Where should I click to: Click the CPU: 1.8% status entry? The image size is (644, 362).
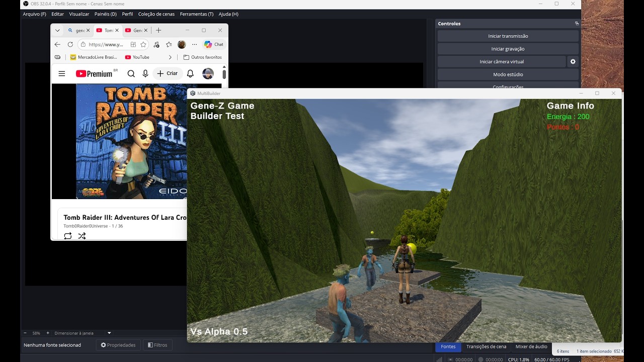click(518, 359)
